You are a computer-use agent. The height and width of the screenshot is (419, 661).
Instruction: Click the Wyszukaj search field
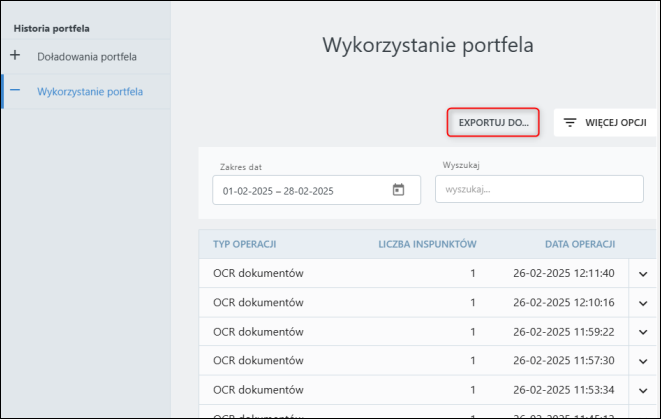538,189
